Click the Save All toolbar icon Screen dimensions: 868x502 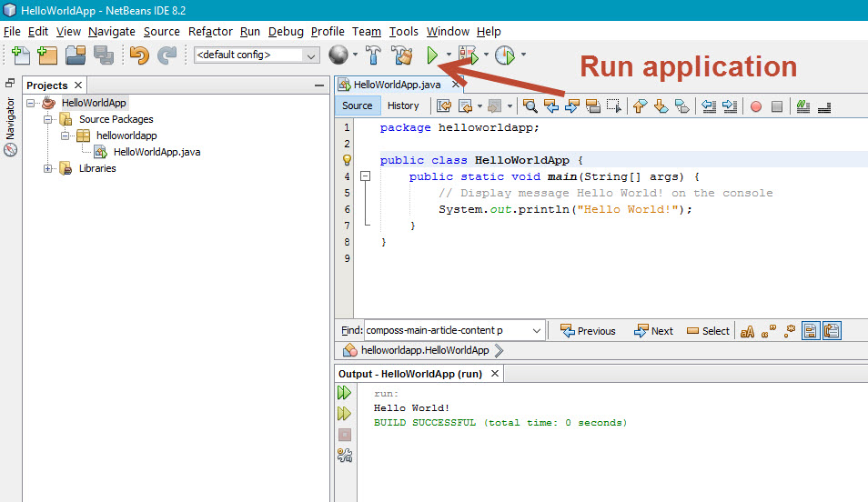pyautogui.click(x=104, y=55)
